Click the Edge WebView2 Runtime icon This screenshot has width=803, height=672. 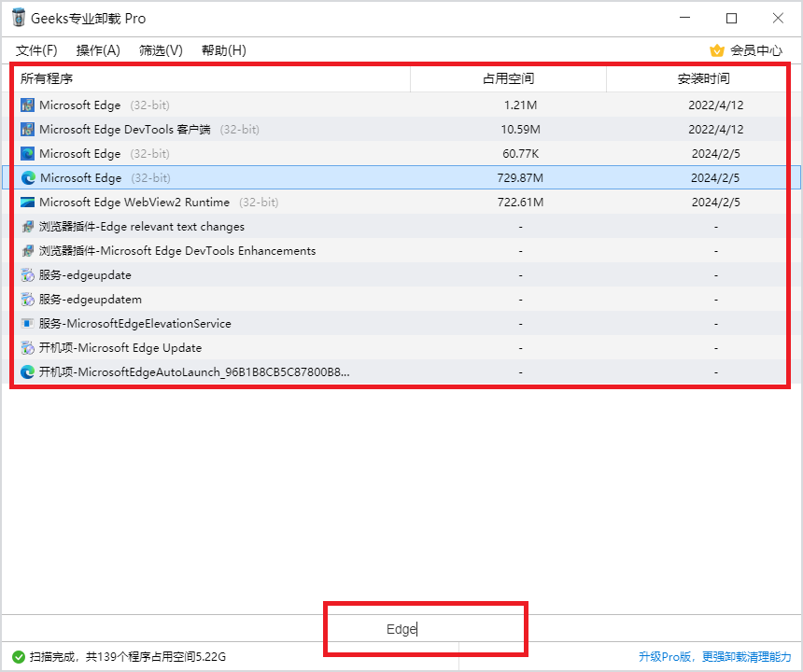pyautogui.click(x=27, y=203)
